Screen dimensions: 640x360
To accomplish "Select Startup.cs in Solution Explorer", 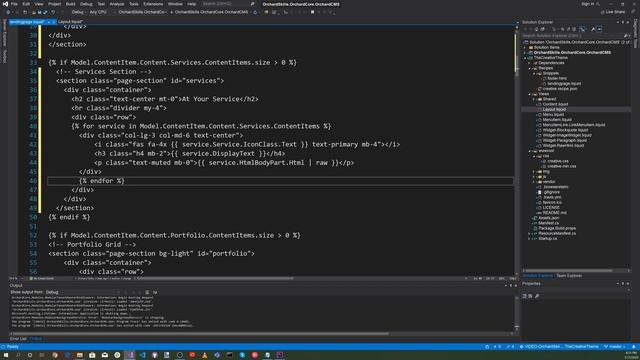I will (x=547, y=238).
